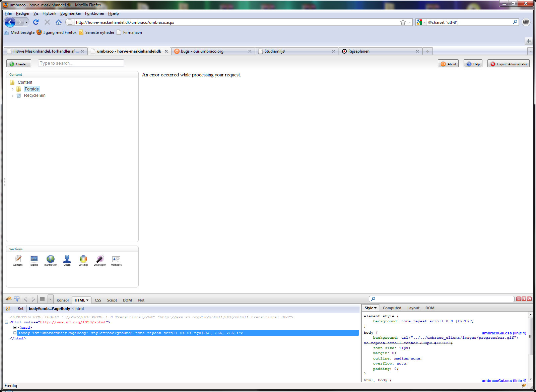The image size is (536, 392).
Task: Show Firebug command line lines icon
Action: pyautogui.click(x=42, y=299)
